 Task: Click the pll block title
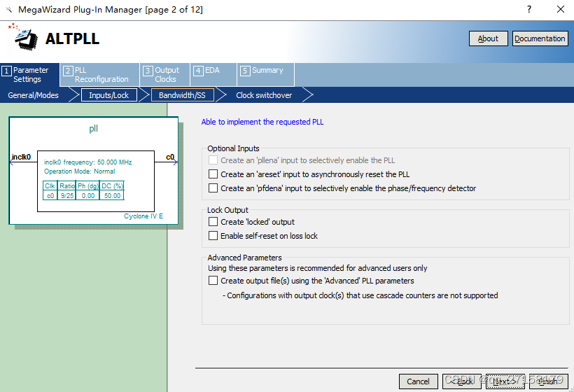coord(93,129)
